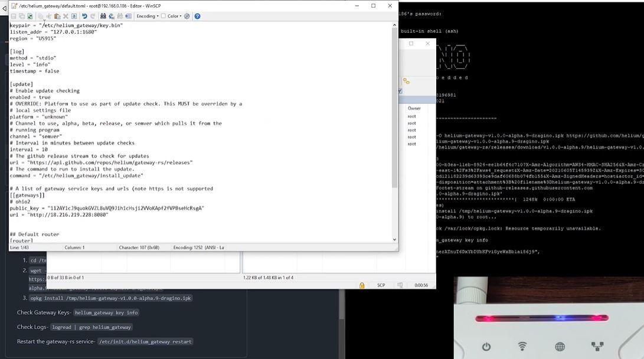Click the keypair line in editor
This screenshot has height=359, width=644.
(x=66, y=25)
